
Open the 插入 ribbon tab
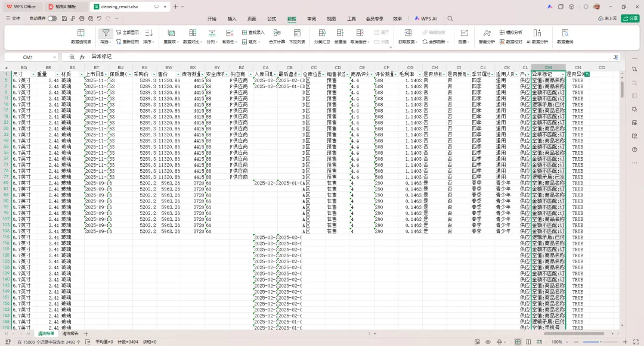click(x=232, y=18)
